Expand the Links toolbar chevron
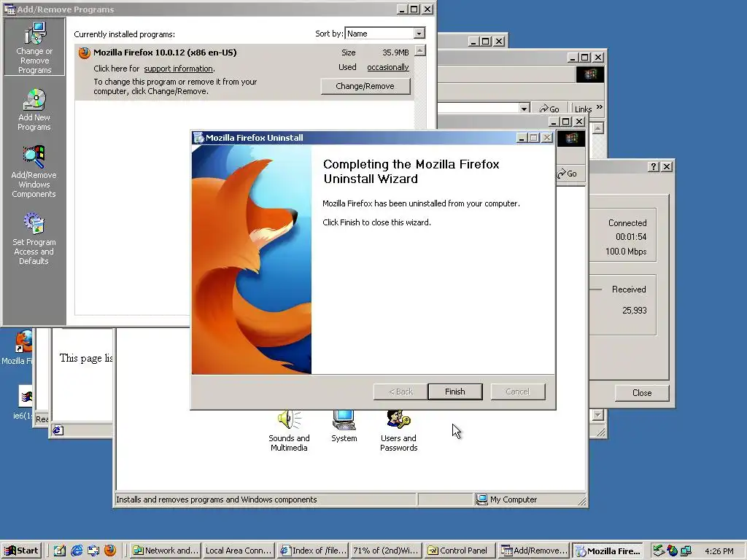The width and height of the screenshot is (747, 560). pos(600,106)
